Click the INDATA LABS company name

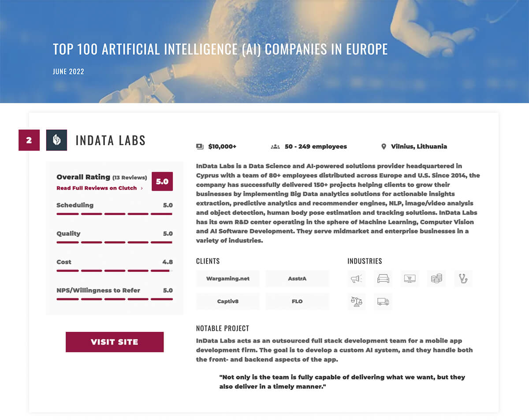(x=111, y=141)
